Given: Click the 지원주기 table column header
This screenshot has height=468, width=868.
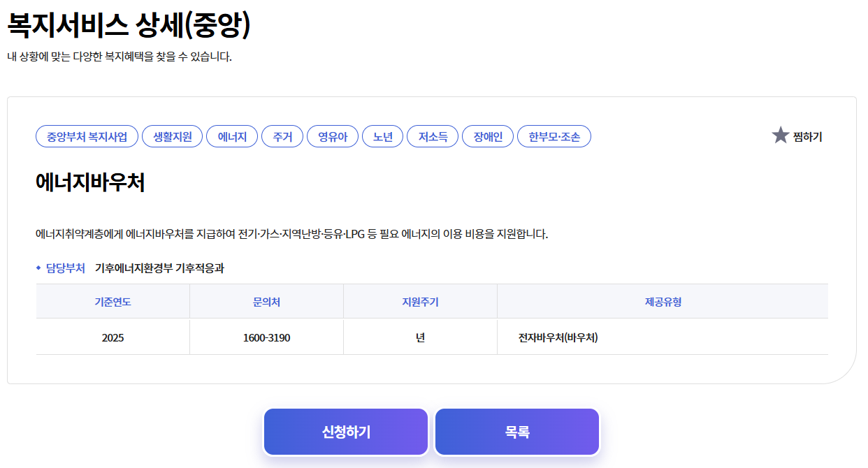Looking at the screenshot, I should 419,300.
